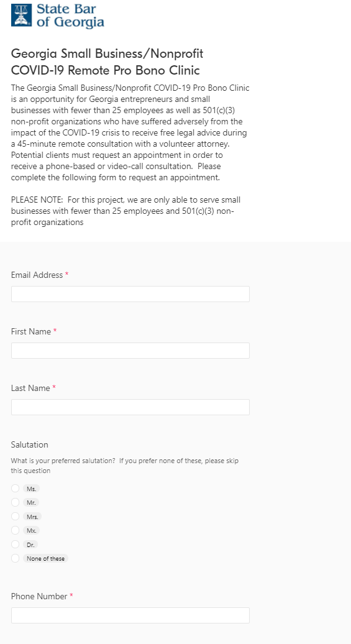Click the Georgia Small Business/Nonprofit clinic title
Image resolution: width=351 pixels, height=644 pixels.
click(x=107, y=62)
